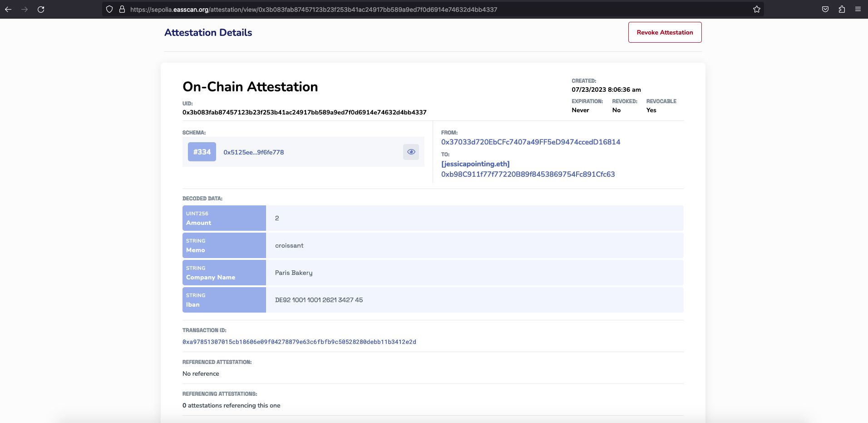Image resolution: width=868 pixels, height=423 pixels.
Task: Open the shield tracking protection icon
Action: (x=109, y=9)
